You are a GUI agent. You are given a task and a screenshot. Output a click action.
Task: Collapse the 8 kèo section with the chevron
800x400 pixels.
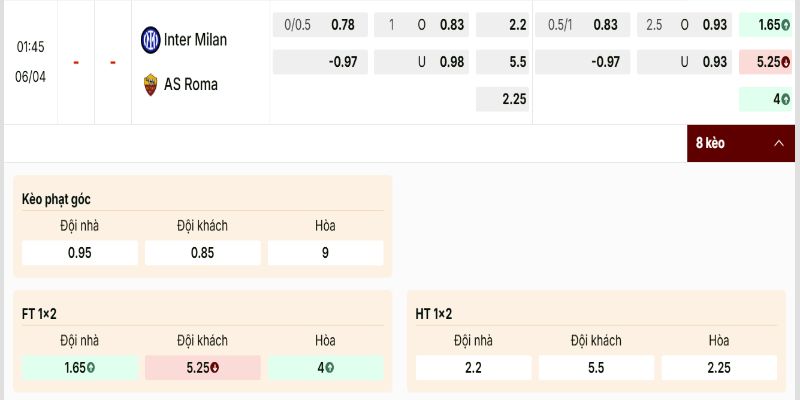(778, 143)
